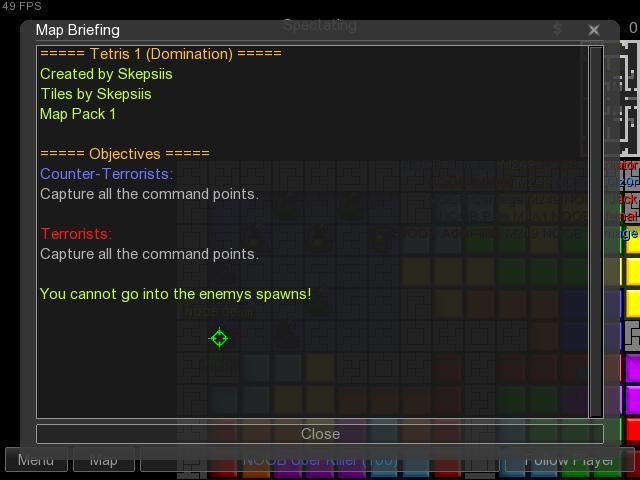
Task: Click the 'Map Pack 1' line
Action: (78, 114)
